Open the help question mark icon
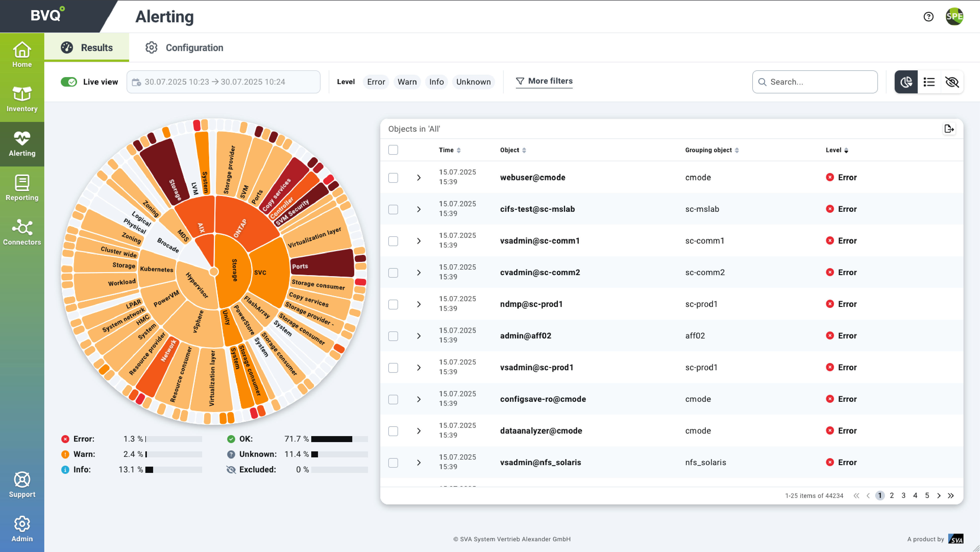The image size is (980, 552). 928,17
